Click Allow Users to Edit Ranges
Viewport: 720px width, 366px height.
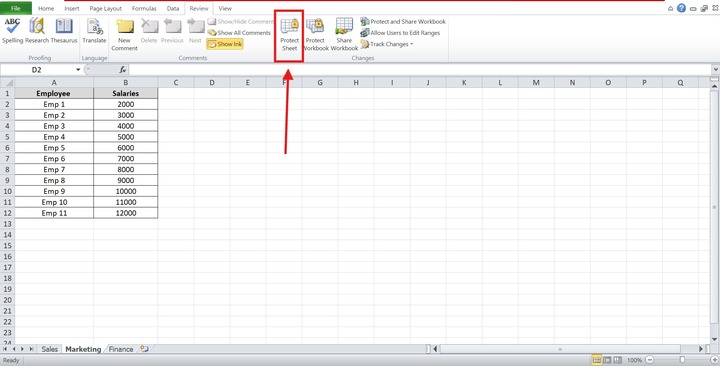tap(400, 33)
